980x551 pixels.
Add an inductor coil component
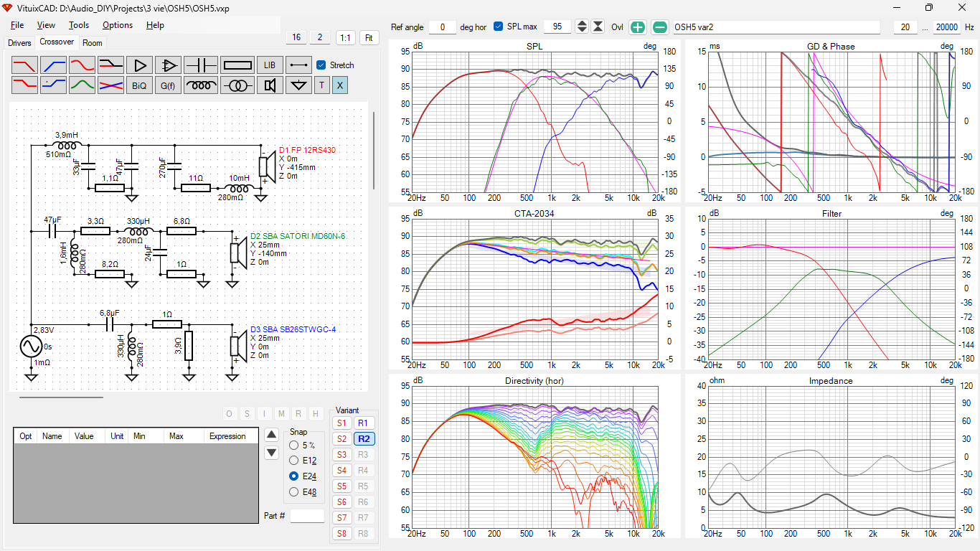[201, 85]
